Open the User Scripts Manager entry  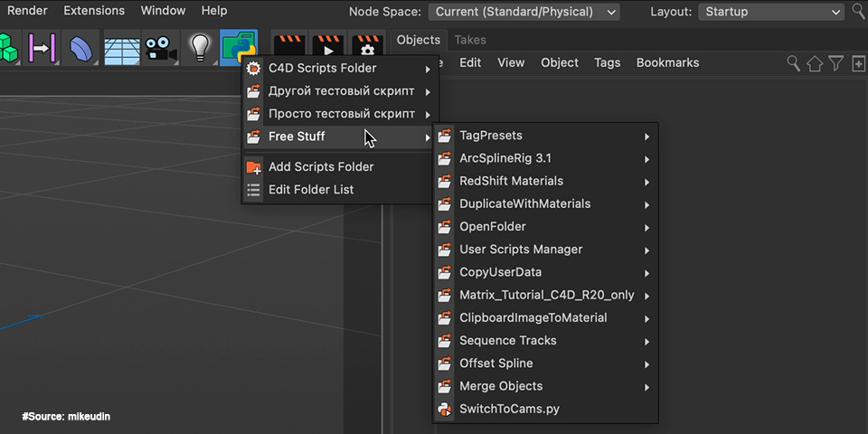(x=546, y=250)
